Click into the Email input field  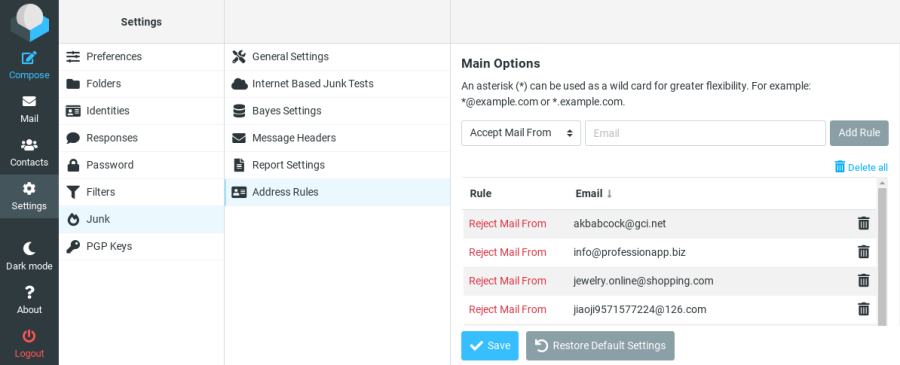click(705, 133)
